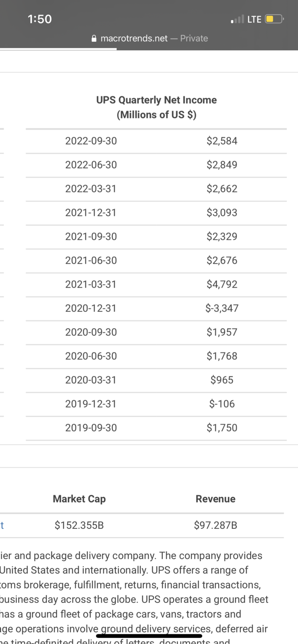
Task: Tap the Private browsing label
Action: pyautogui.click(x=194, y=38)
